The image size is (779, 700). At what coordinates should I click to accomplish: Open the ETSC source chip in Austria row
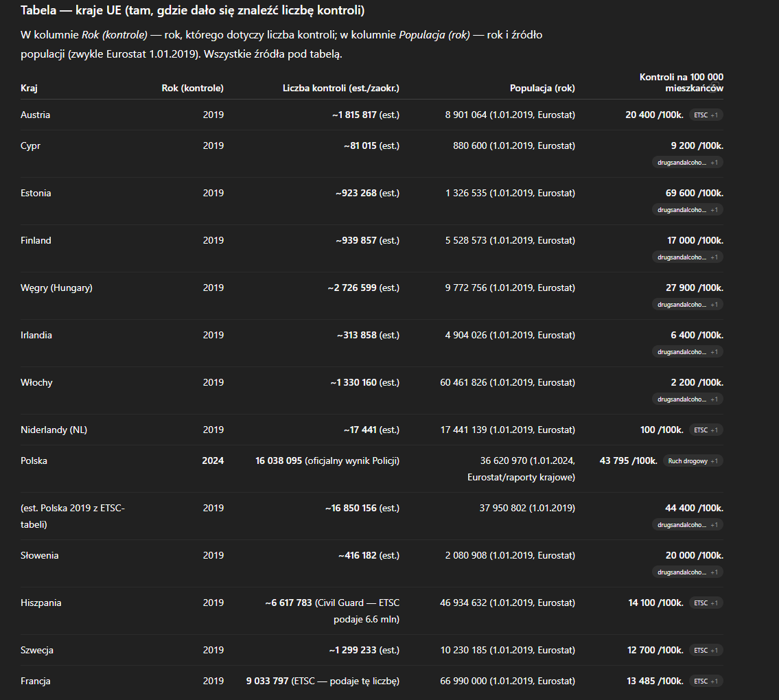(x=706, y=115)
